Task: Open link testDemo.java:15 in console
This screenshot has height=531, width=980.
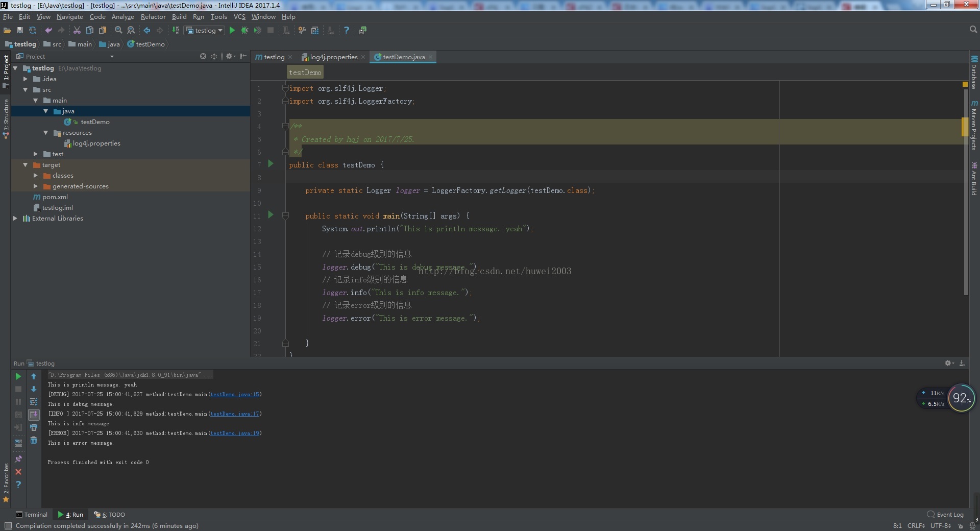Action: click(x=235, y=395)
